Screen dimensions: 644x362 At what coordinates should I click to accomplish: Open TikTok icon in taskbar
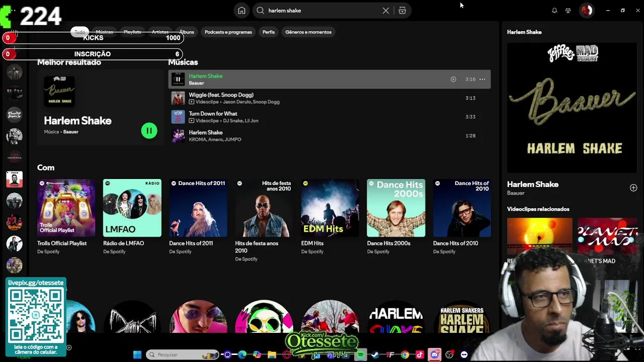(x=420, y=354)
